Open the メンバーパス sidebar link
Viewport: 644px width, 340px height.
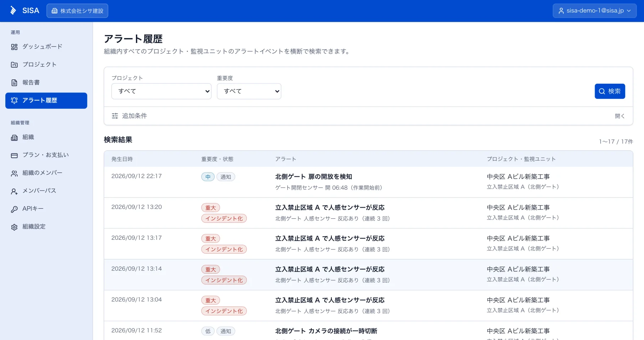point(46,191)
